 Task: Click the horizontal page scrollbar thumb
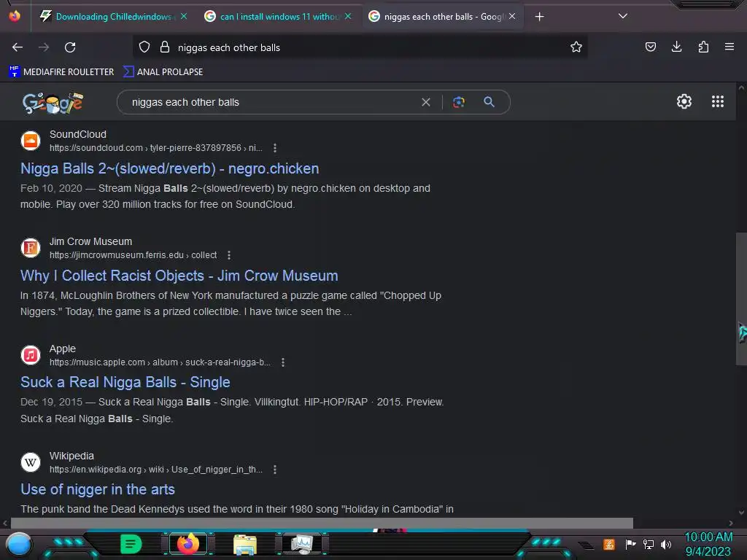pyautogui.click(x=322, y=523)
